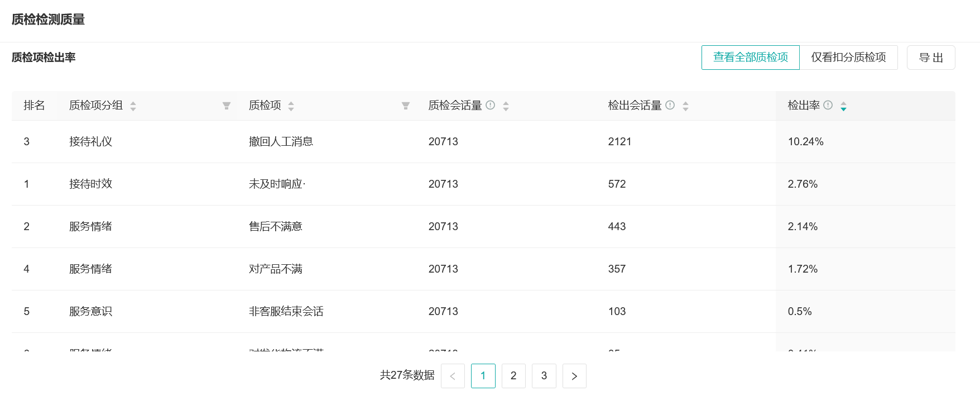
Task: Click detection rate 2.76%
Action: 803,184
